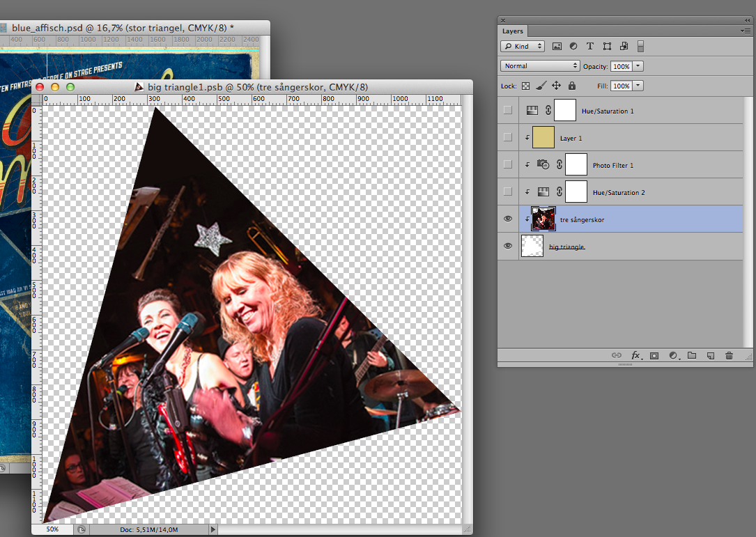756x537 pixels.
Task: Filter layers by pixel layer type icon
Action: tap(557, 46)
